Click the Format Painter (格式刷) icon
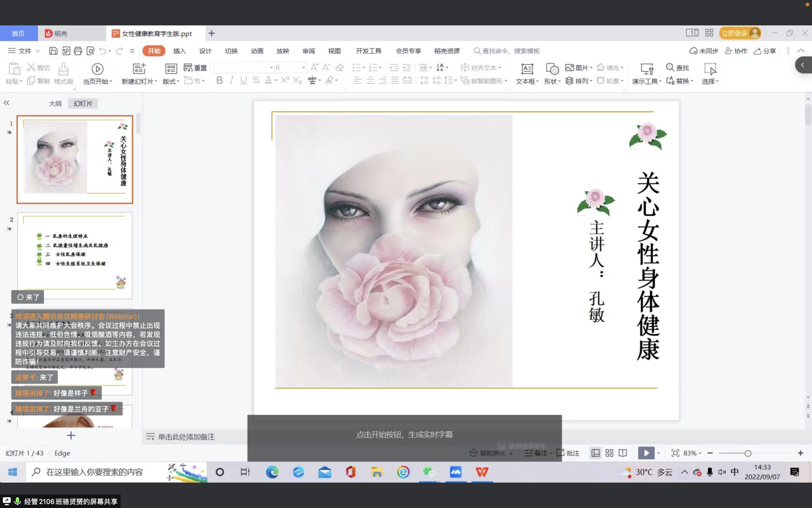Viewport: 812px width, 508px height. pyautogui.click(x=63, y=69)
